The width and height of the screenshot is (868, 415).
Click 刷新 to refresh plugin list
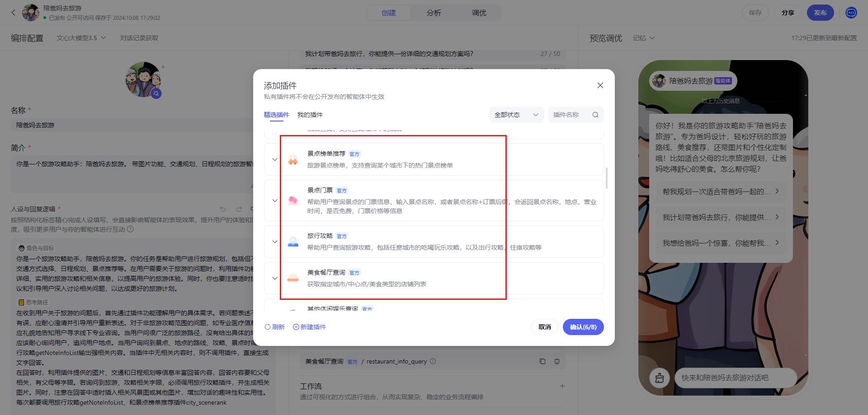pyautogui.click(x=275, y=327)
